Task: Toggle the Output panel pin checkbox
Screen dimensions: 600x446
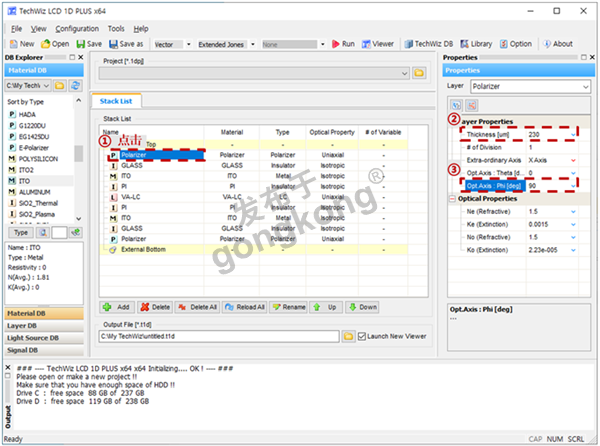Action: point(8,376)
